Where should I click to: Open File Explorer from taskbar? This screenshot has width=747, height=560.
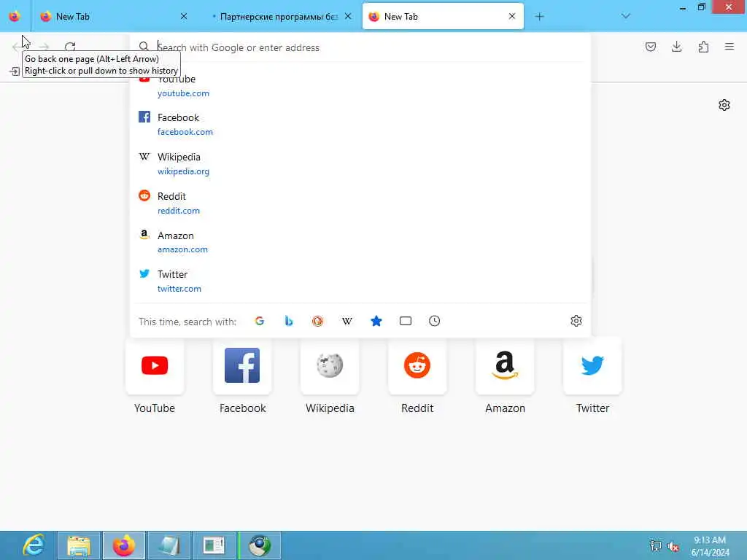pyautogui.click(x=79, y=545)
